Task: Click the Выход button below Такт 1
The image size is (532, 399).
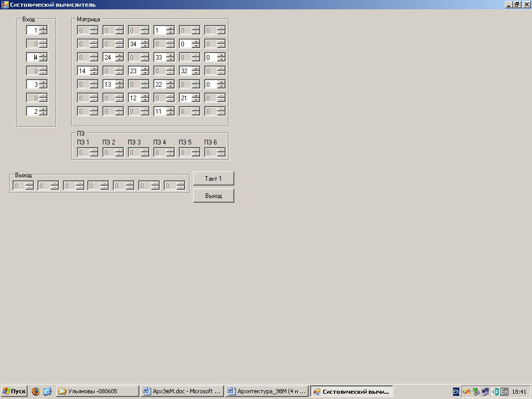Action: coord(214,195)
